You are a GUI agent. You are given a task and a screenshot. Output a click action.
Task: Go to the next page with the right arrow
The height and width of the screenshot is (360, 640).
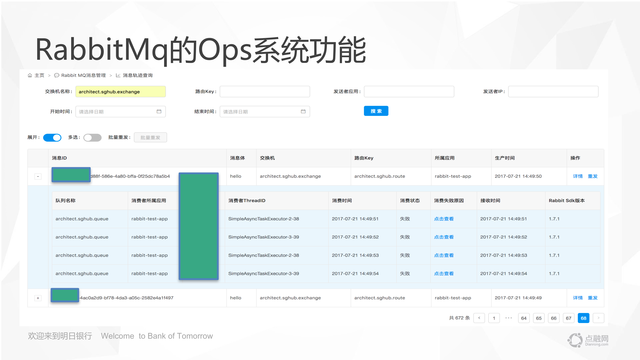pos(598,318)
